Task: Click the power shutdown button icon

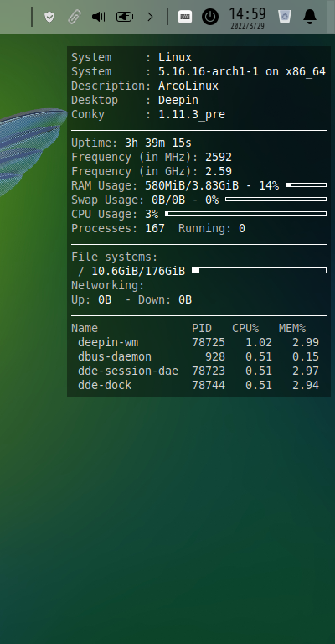Action: coord(210,17)
